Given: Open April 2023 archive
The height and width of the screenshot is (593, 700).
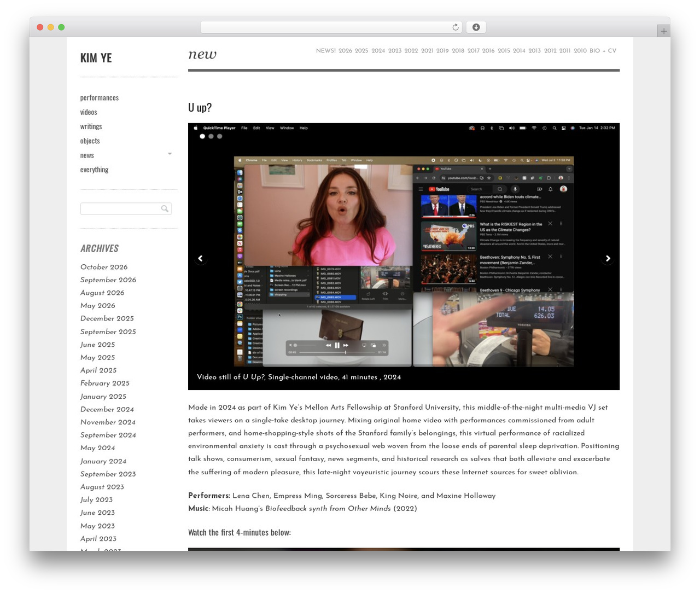Looking at the screenshot, I should click(98, 539).
